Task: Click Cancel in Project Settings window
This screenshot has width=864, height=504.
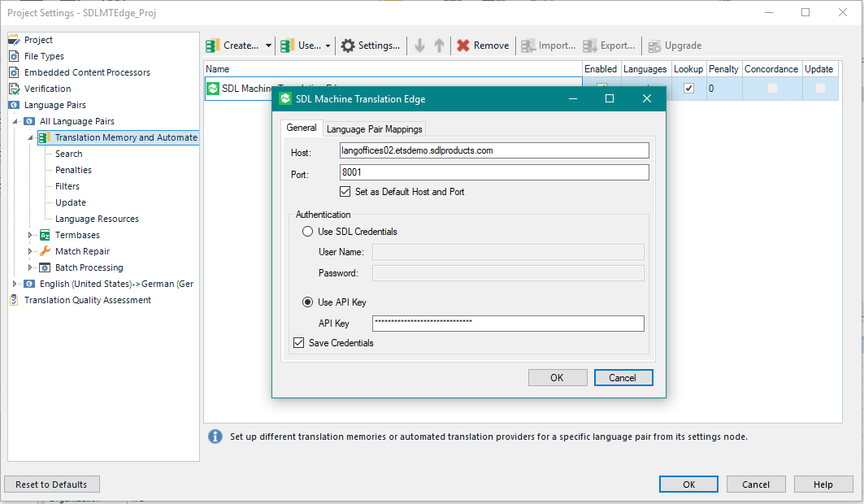Action: [756, 484]
